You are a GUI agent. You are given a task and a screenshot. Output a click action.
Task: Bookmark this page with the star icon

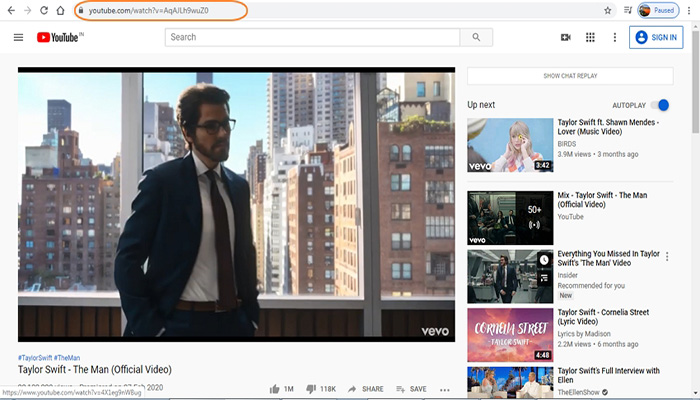pos(607,10)
